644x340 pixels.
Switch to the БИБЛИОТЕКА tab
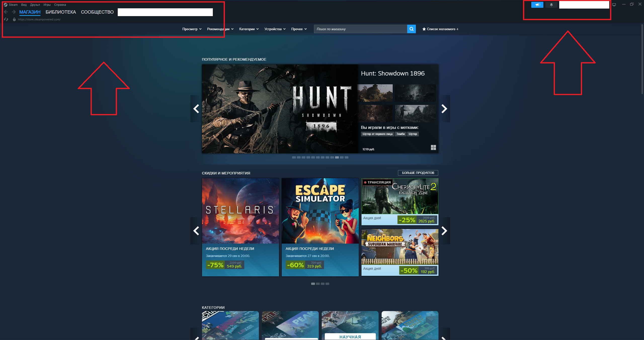tap(61, 12)
